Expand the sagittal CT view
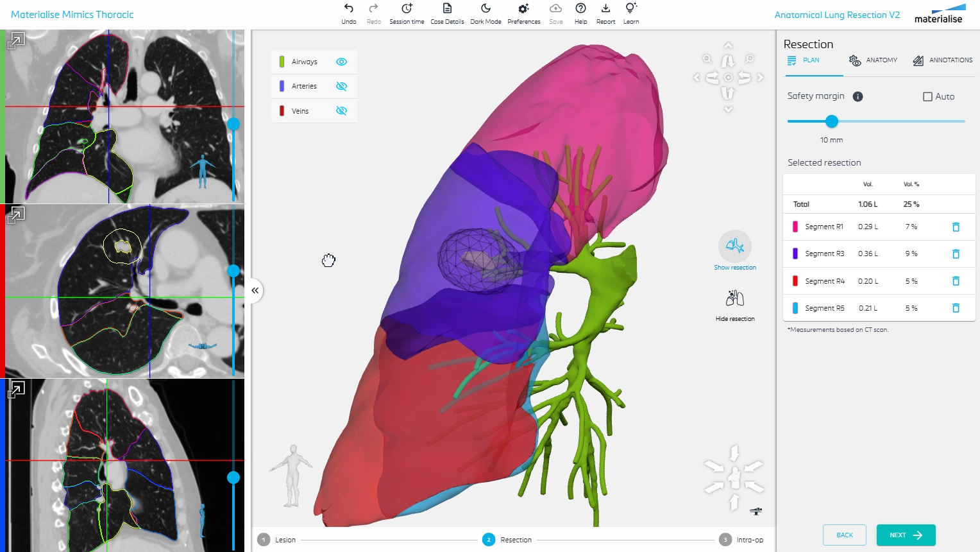 16,390
